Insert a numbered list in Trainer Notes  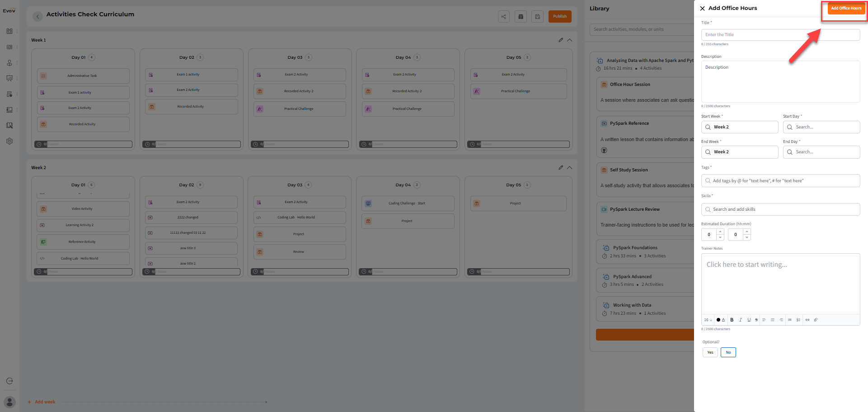coord(798,320)
